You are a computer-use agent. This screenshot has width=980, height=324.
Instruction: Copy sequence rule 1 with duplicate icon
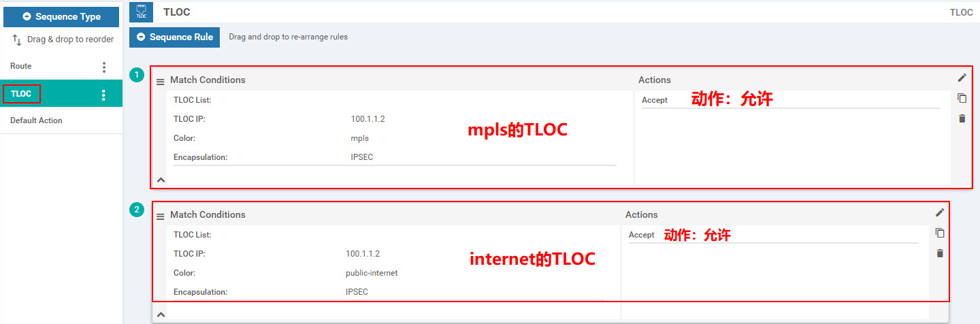click(x=962, y=98)
